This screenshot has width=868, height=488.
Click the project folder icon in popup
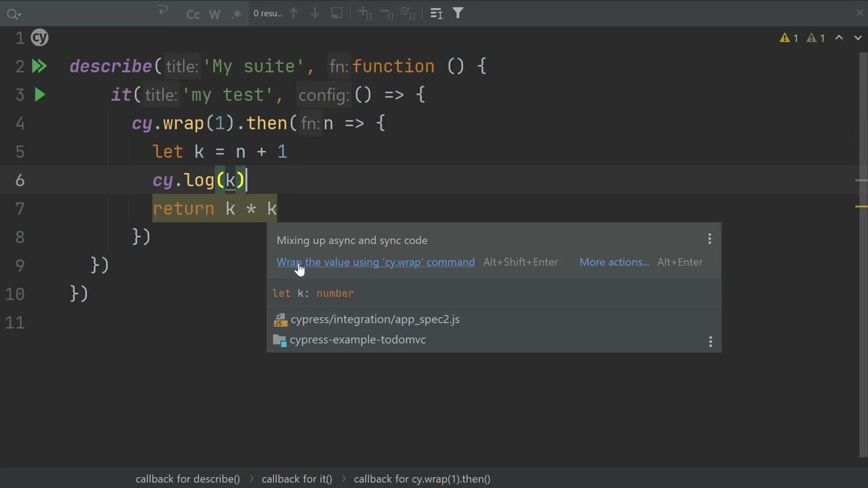(279, 340)
